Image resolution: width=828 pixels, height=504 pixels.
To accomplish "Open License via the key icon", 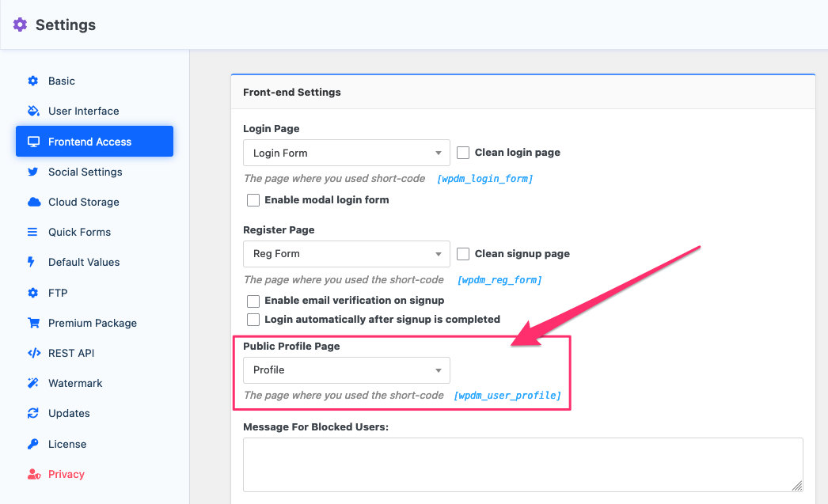I will click(x=32, y=444).
